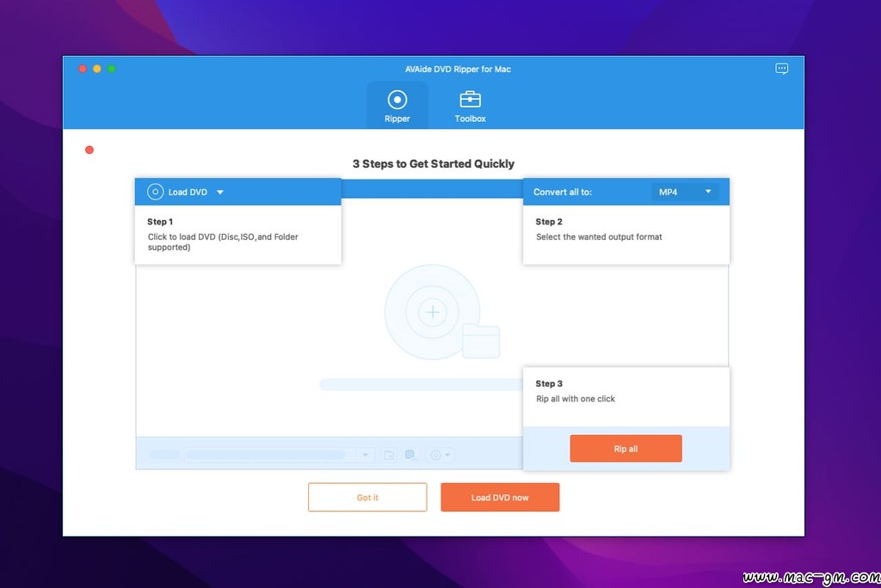This screenshot has height=588, width=881.
Task: Click 'Rip all with one click' text
Action: tap(576, 399)
